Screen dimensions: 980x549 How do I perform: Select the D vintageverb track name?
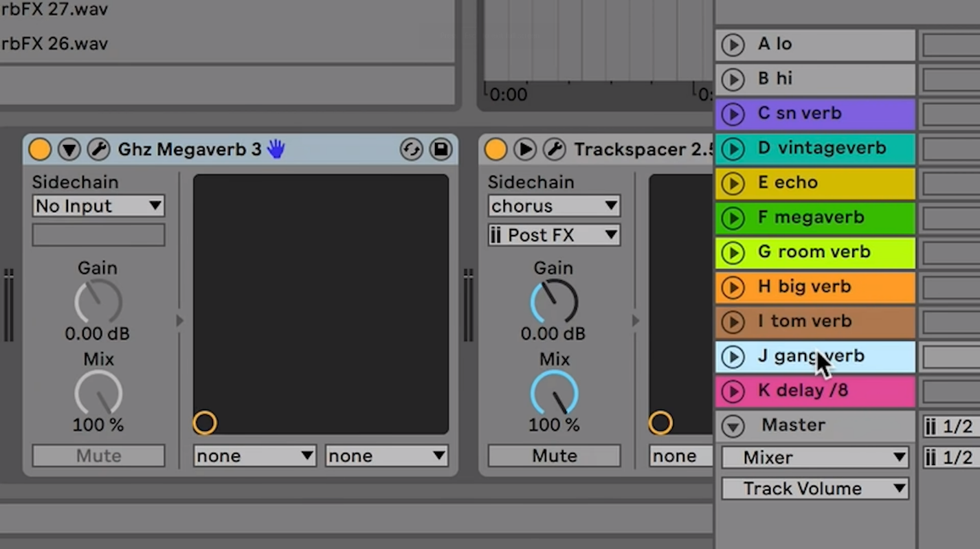click(x=822, y=148)
